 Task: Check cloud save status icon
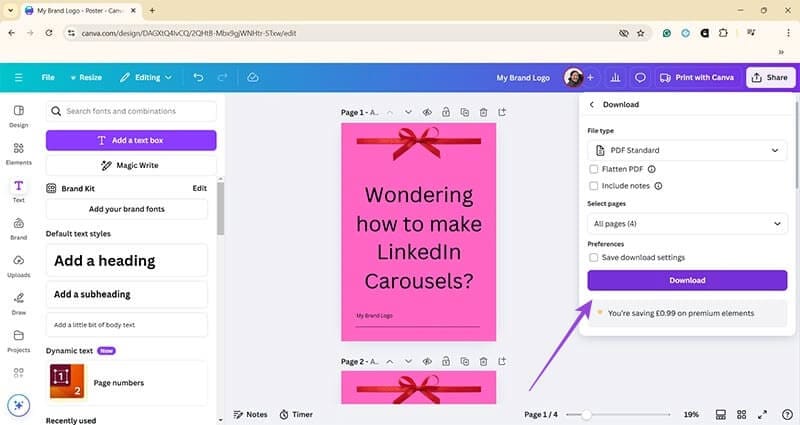(253, 78)
